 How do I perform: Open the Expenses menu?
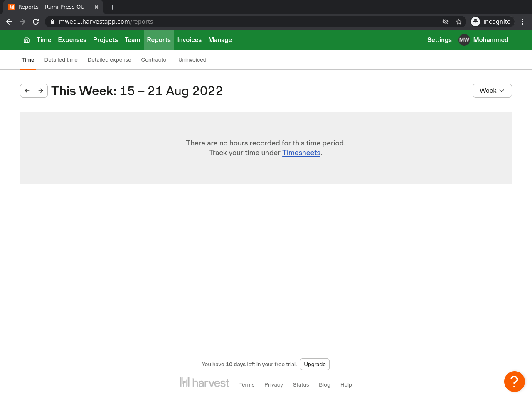coord(72,40)
